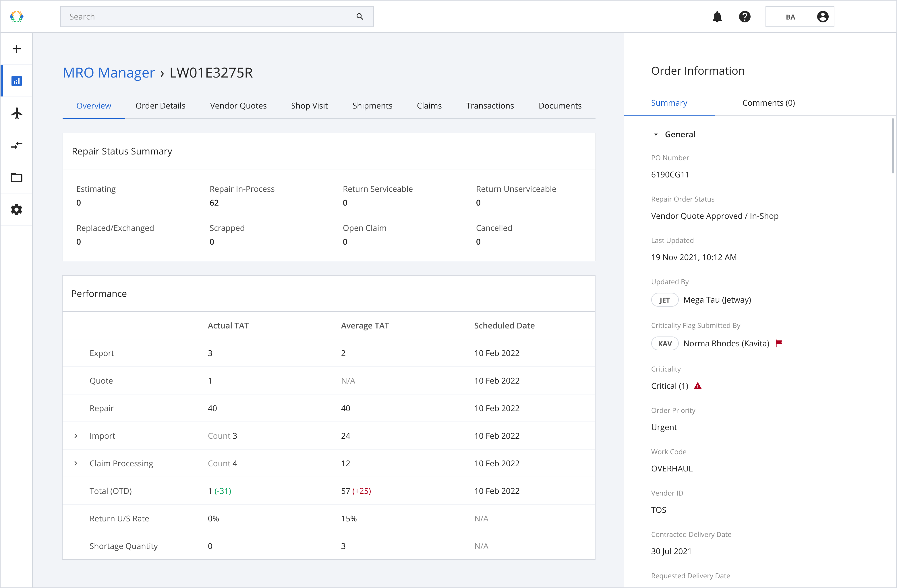This screenshot has height=588, width=897.
Task: Click the Estimating status label
Action: click(x=96, y=189)
